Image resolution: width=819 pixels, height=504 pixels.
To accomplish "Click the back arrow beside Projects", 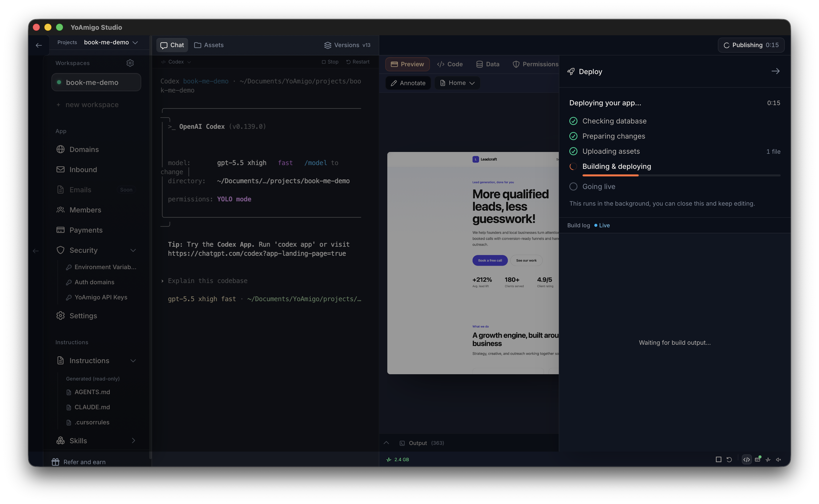I will tap(39, 45).
